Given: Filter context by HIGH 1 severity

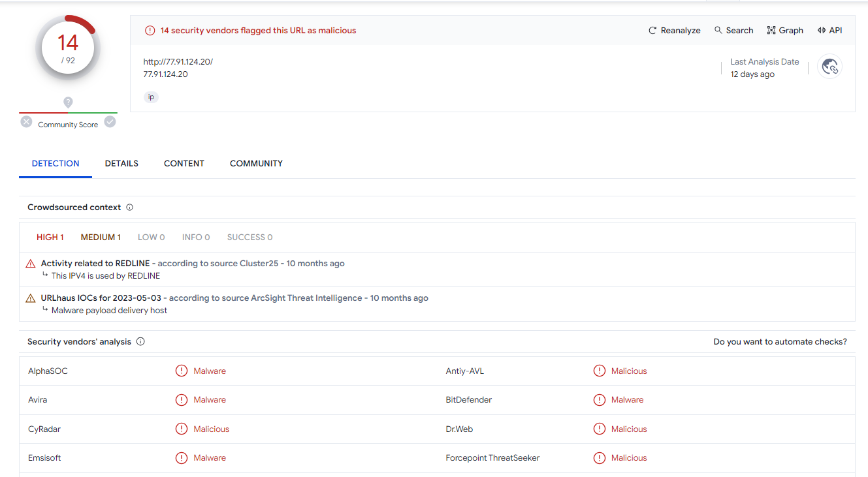Looking at the screenshot, I should tap(50, 238).
